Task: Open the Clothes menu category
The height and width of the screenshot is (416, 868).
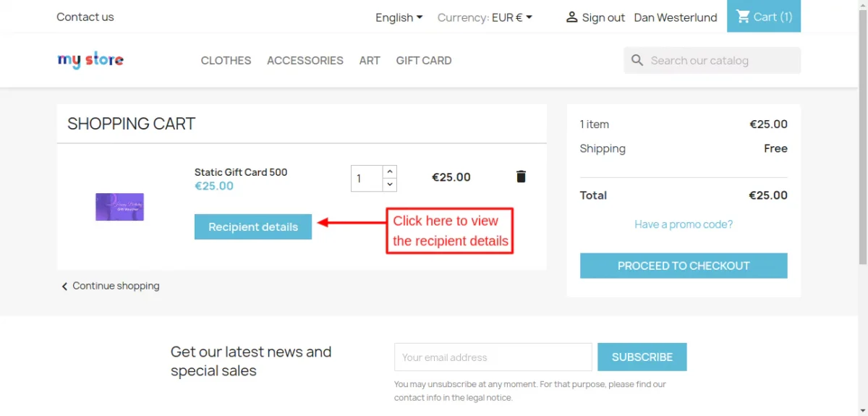Action: pos(226,61)
